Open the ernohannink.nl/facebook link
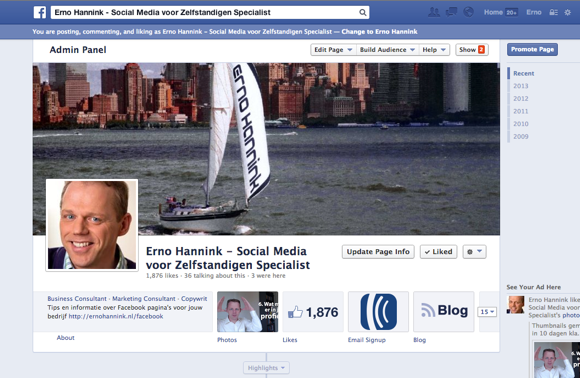This screenshot has width=580, height=378. pos(116,316)
